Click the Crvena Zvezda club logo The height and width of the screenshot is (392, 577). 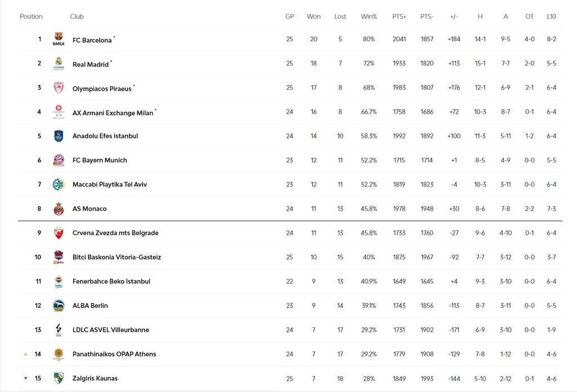coord(59,233)
